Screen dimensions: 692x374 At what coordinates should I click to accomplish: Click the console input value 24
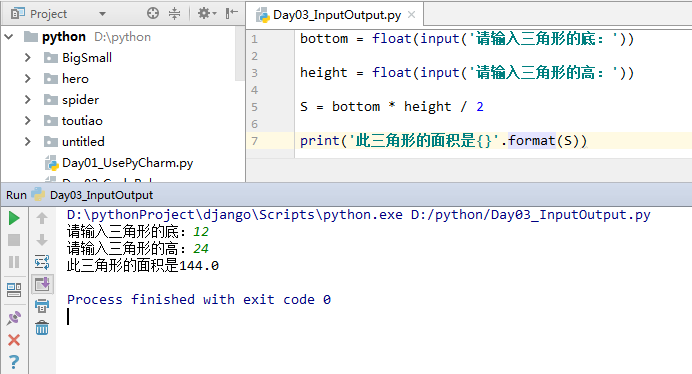tap(201, 249)
